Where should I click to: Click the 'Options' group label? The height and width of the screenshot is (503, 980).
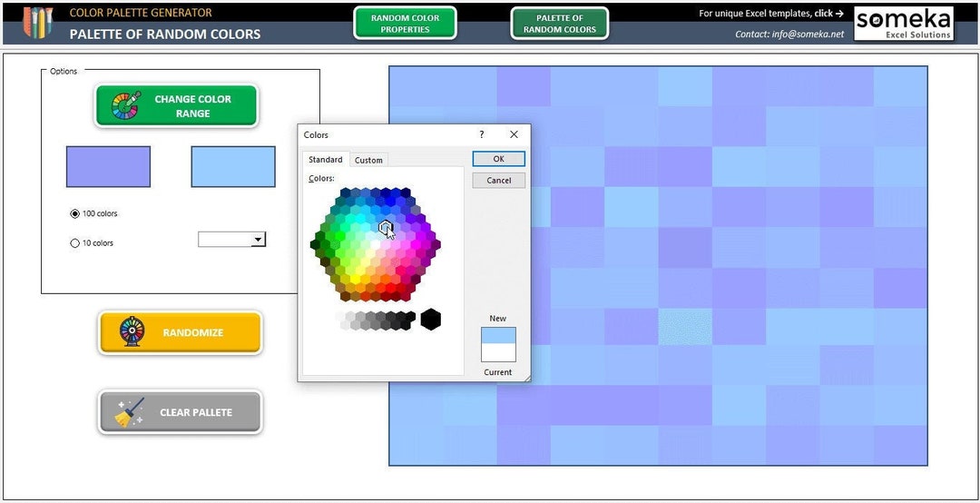click(x=64, y=72)
